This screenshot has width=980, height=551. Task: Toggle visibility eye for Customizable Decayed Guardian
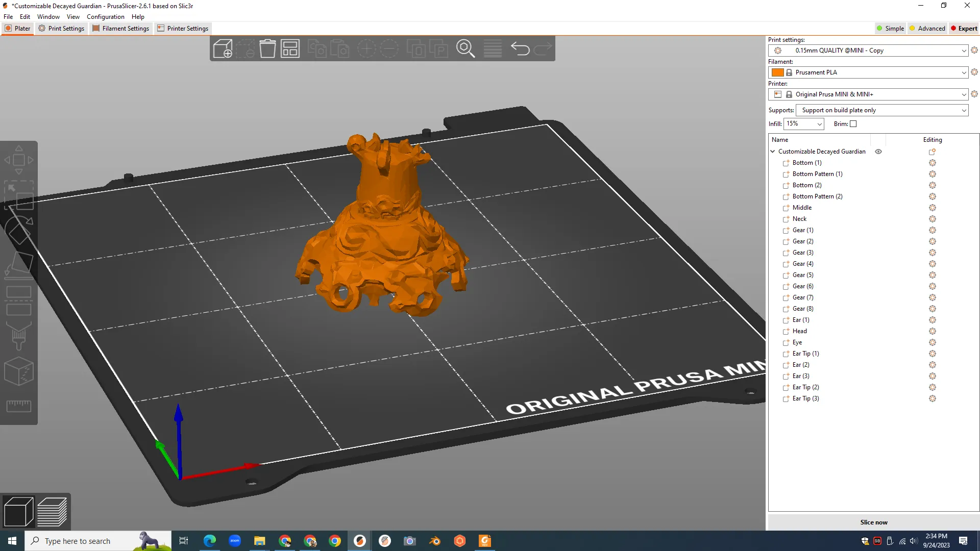pos(878,152)
